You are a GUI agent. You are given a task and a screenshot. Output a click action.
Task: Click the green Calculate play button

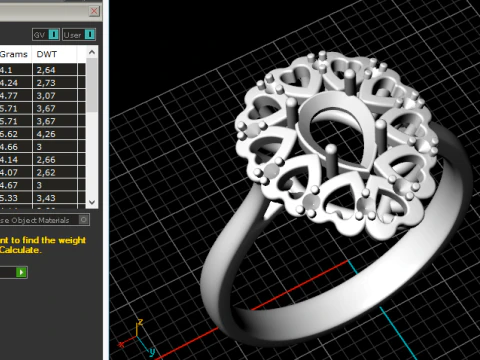click(21, 272)
